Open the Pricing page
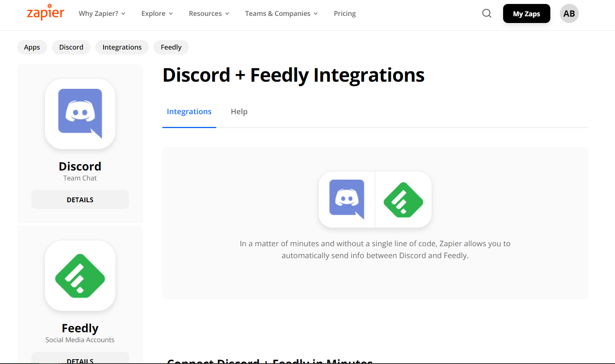Screen dimensions: 615x364 click(345, 13)
